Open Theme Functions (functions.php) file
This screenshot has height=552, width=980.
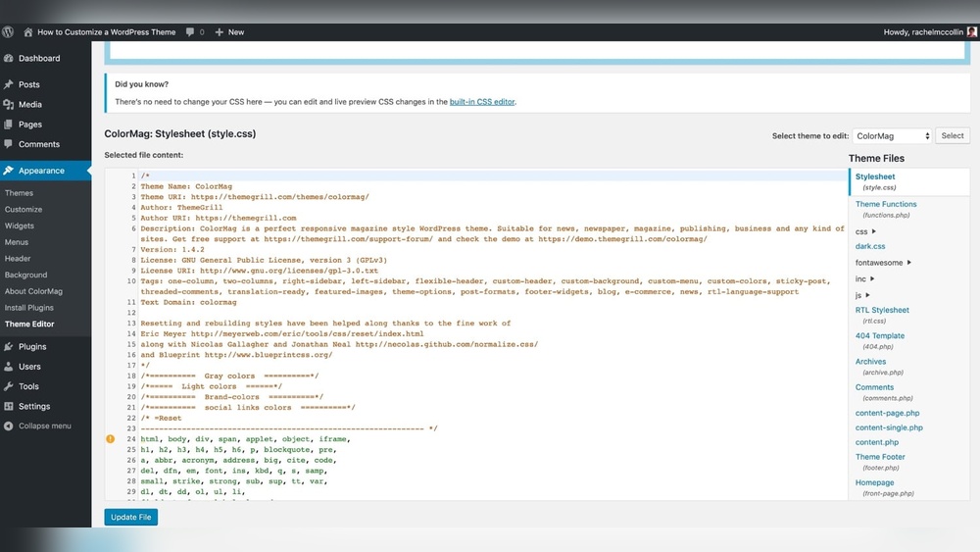coord(886,209)
